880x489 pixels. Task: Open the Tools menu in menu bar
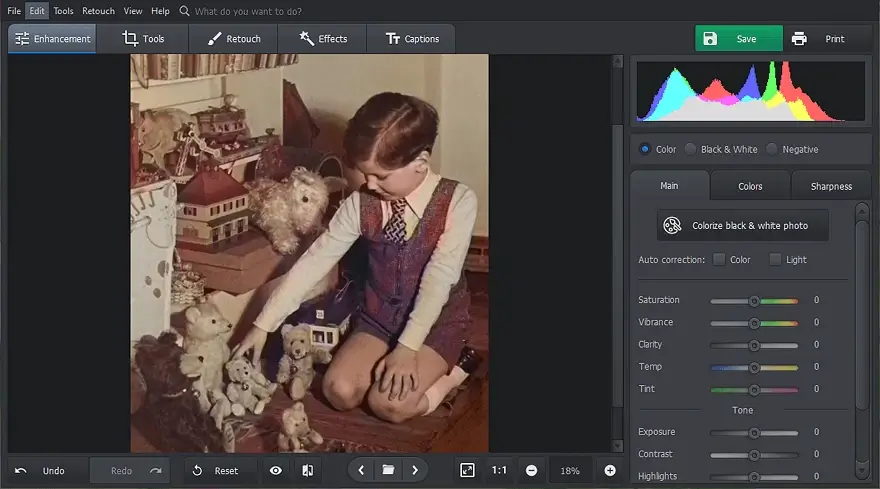pyautogui.click(x=63, y=11)
